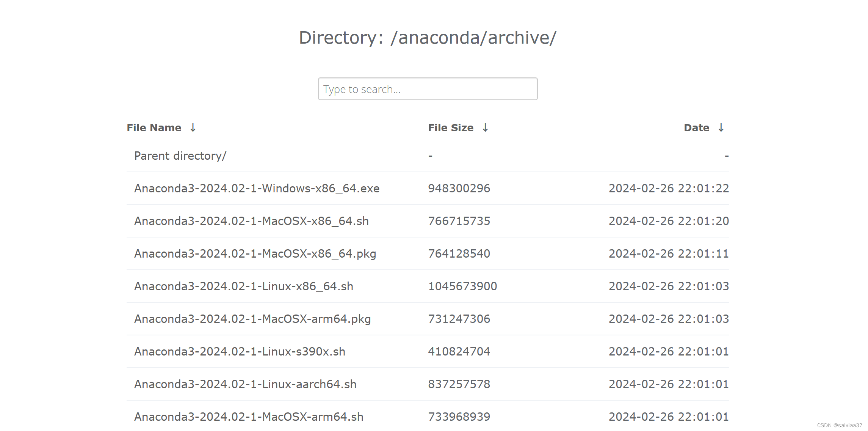868x431 pixels.
Task: Click the Directory: /anaconda/archive/ heading
Action: 428,37
